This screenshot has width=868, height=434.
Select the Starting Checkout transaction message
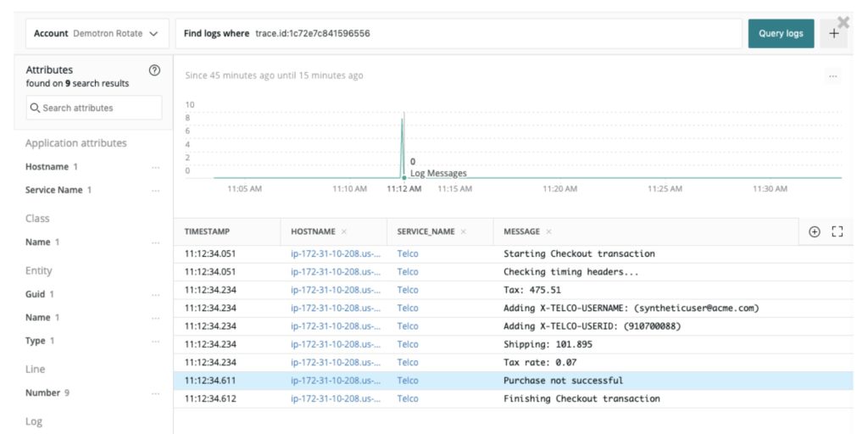tap(579, 254)
